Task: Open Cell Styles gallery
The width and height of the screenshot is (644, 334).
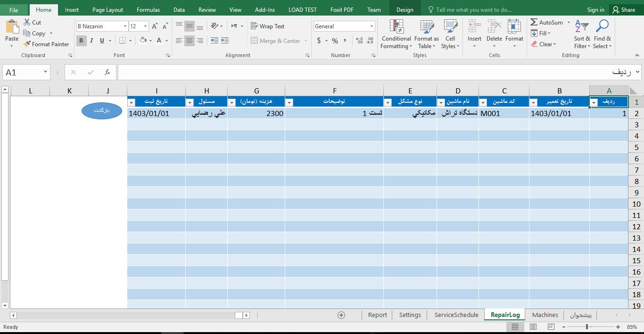Action: 450,34
